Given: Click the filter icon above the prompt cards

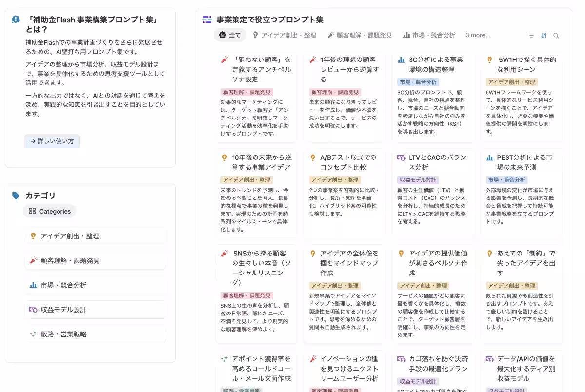Looking at the screenshot, I should pos(531,35).
